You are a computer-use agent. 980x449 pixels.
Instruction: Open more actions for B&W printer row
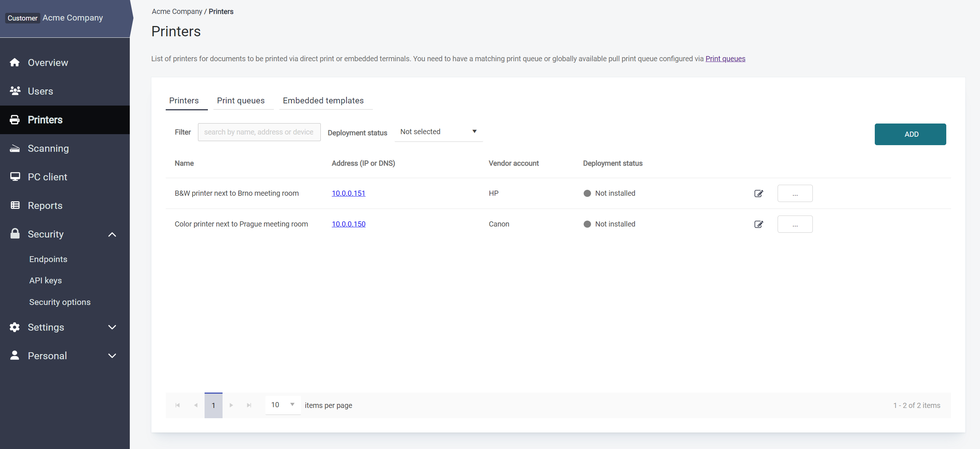coord(795,193)
